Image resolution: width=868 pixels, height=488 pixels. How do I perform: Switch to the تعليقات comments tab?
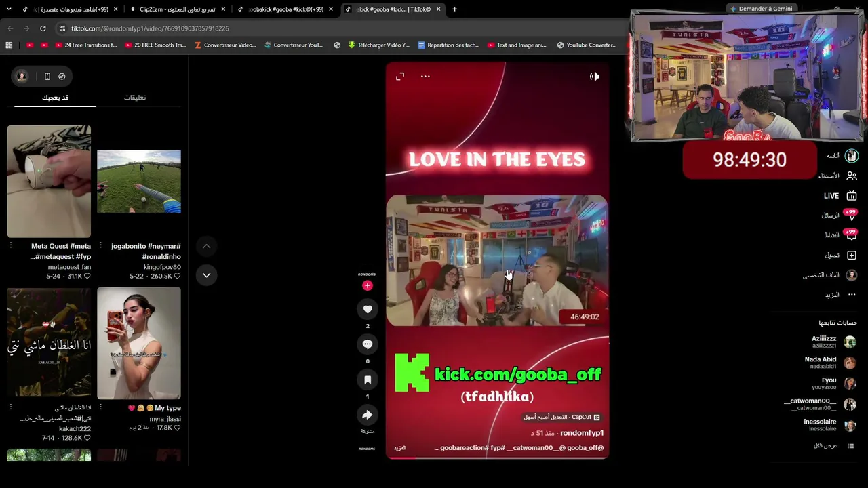(x=135, y=98)
